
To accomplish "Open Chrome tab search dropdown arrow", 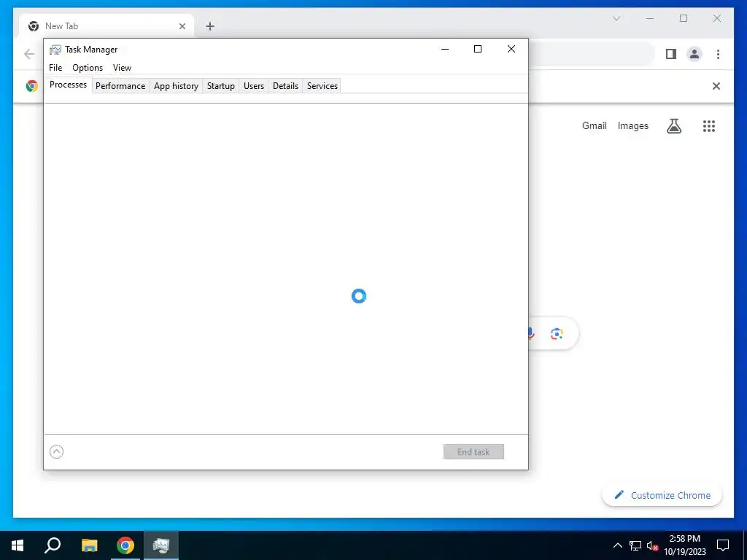I will (616, 18).
